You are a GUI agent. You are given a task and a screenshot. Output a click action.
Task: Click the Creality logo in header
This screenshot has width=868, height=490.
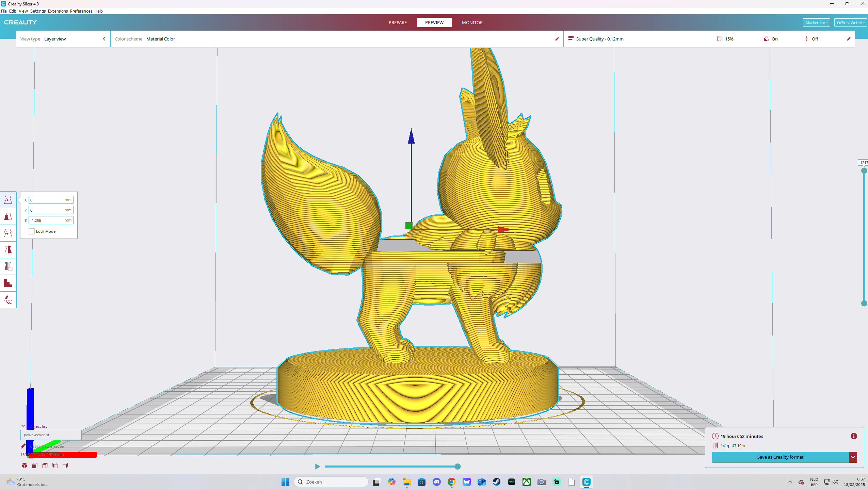20,22
